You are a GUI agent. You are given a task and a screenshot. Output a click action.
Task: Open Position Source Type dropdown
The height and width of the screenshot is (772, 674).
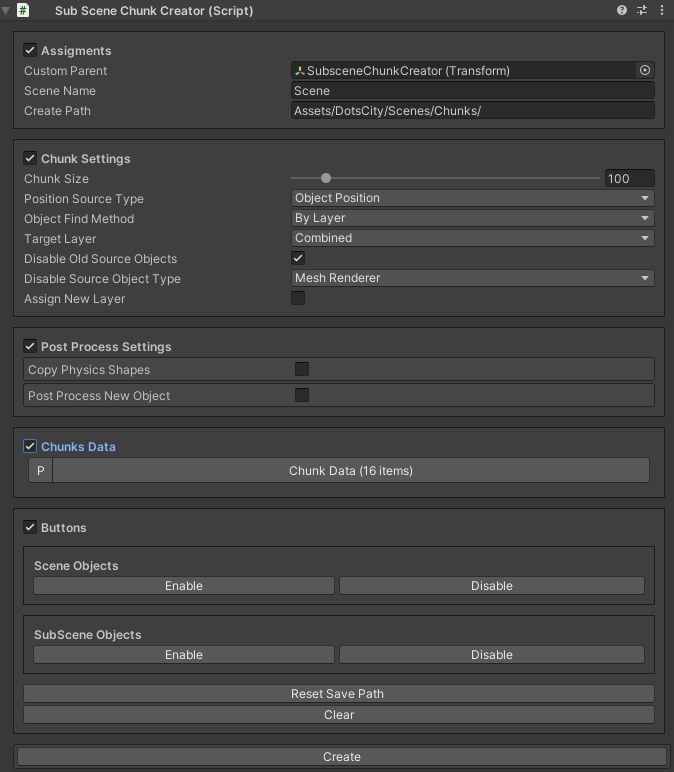[473, 198]
